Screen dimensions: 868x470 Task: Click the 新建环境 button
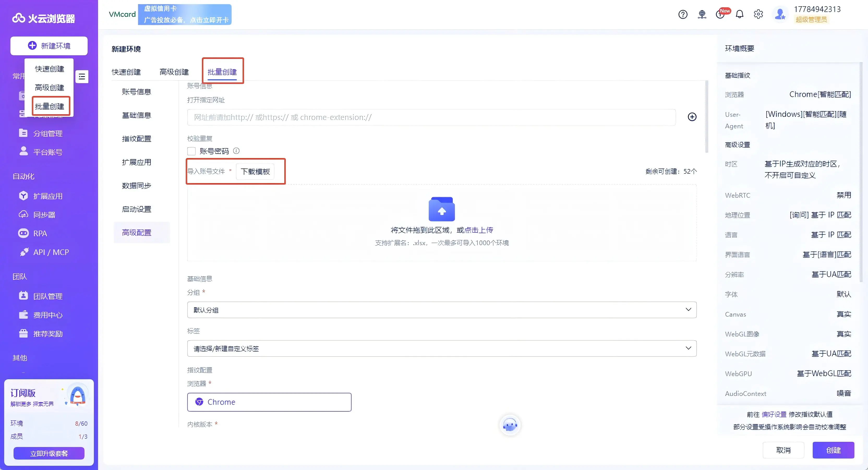(x=49, y=46)
